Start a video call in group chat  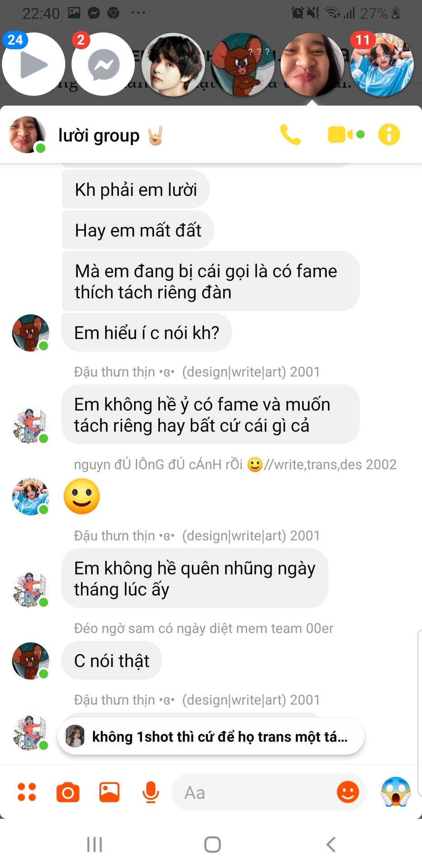tap(346, 135)
